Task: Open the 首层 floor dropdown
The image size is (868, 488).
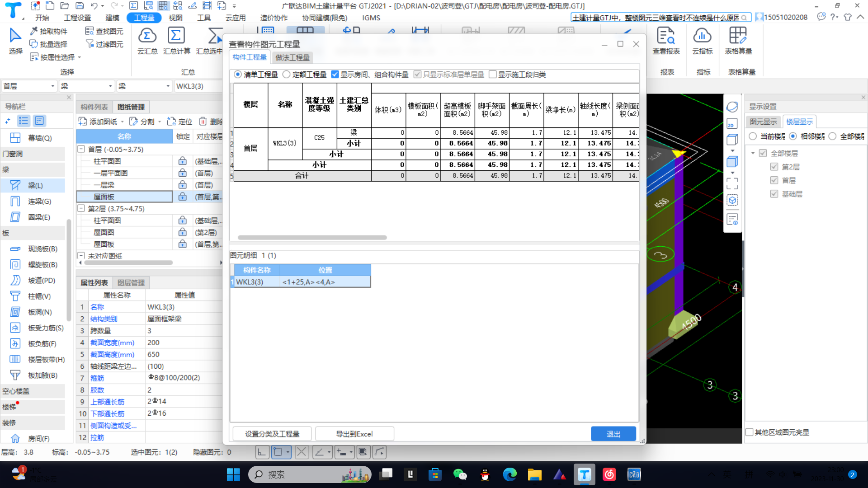Action: (x=52, y=86)
